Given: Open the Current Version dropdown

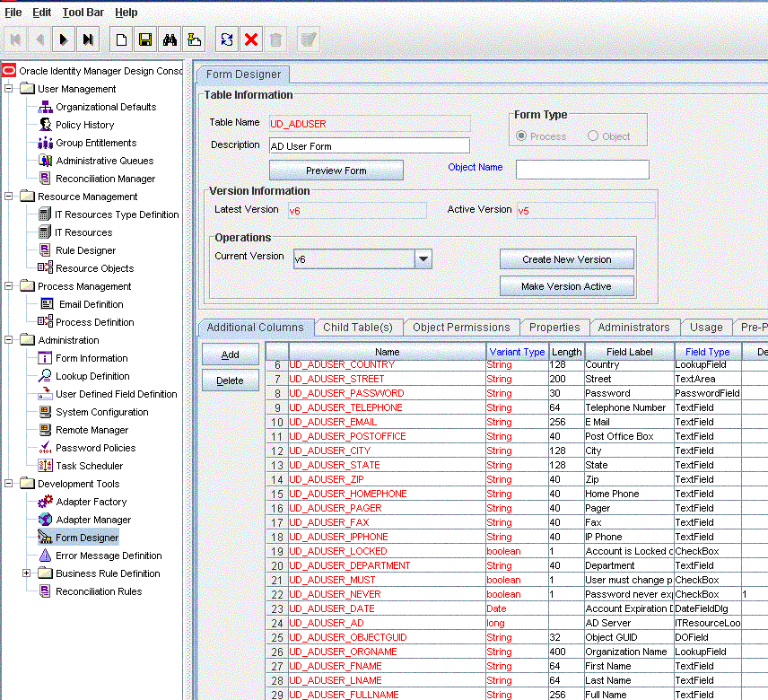Looking at the screenshot, I should pyautogui.click(x=423, y=259).
